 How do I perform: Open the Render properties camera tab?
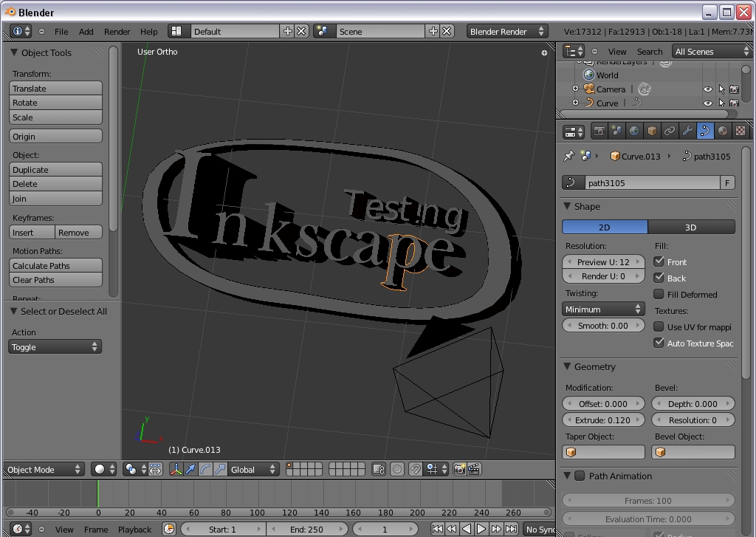tap(599, 131)
